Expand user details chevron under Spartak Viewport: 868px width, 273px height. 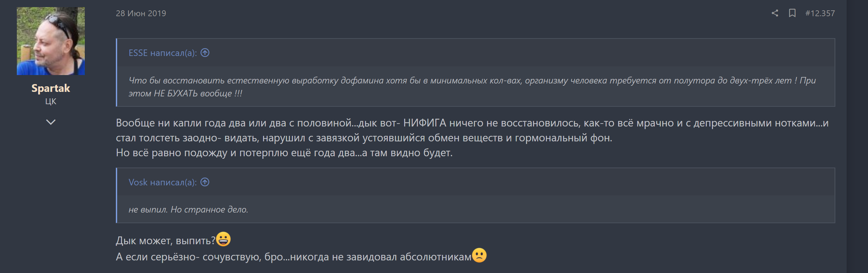click(50, 122)
